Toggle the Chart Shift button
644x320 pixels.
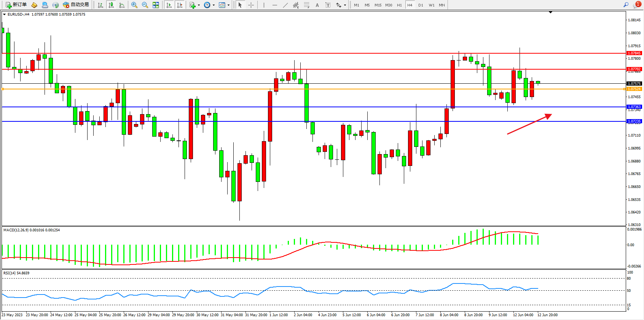tap(180, 5)
